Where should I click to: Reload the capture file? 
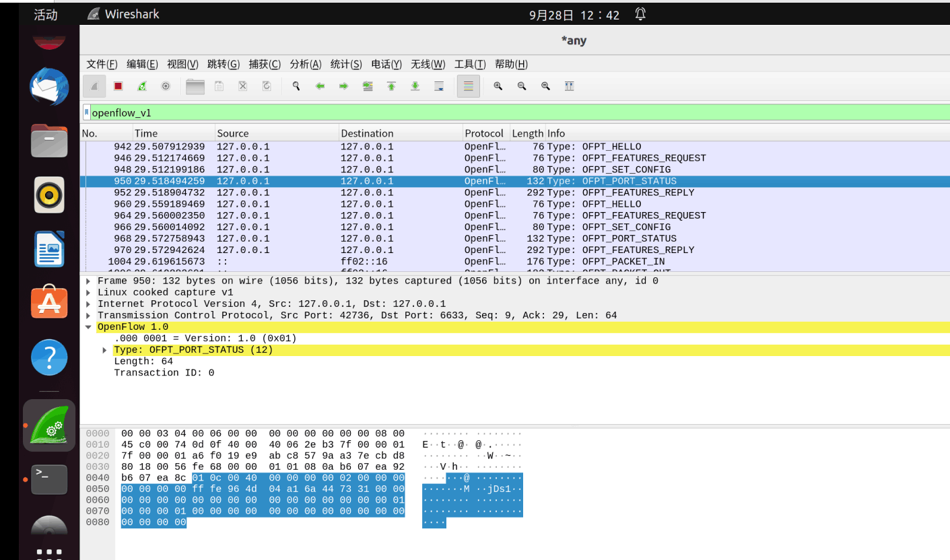[x=267, y=86]
